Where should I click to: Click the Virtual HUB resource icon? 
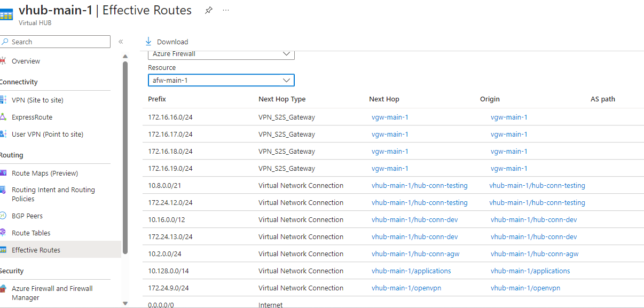point(6,14)
